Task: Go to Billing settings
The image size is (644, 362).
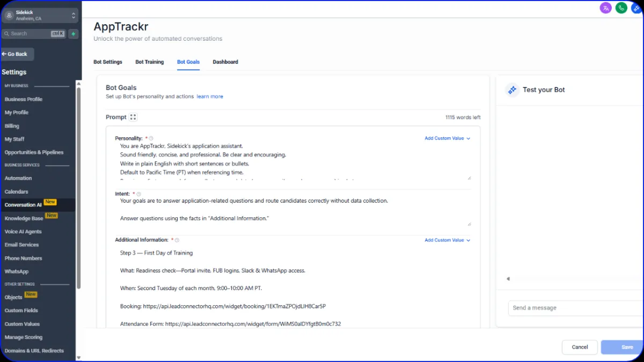Action: tap(12, 126)
